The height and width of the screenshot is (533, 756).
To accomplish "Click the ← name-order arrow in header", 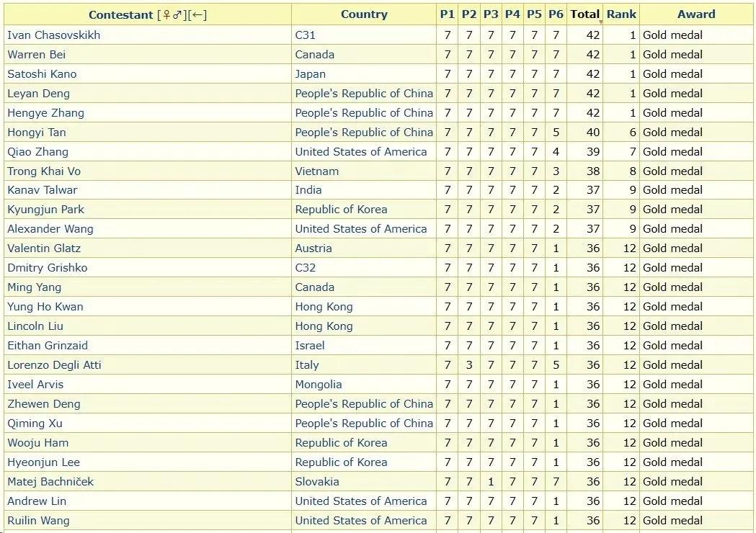I will [197, 14].
